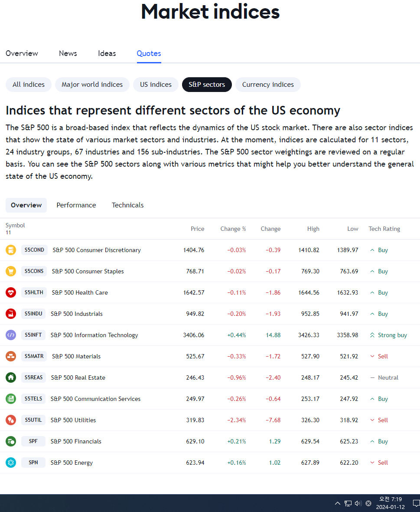Sort table by High column header

pyautogui.click(x=313, y=229)
